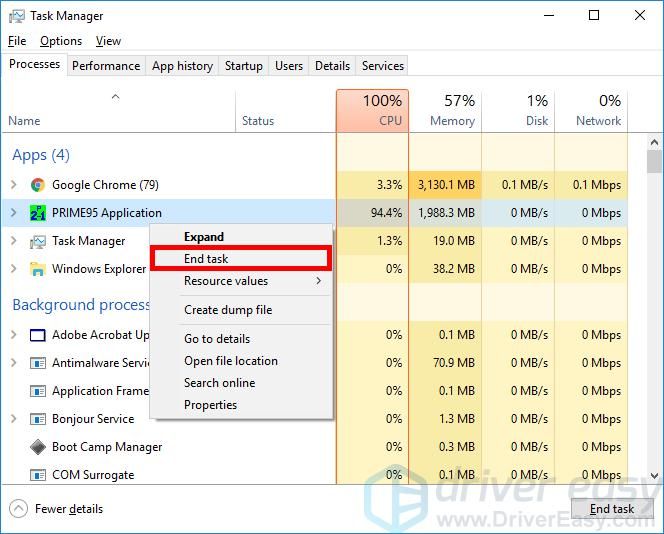Click the End task button at bottom
This screenshot has width=664, height=534.
coord(612,509)
